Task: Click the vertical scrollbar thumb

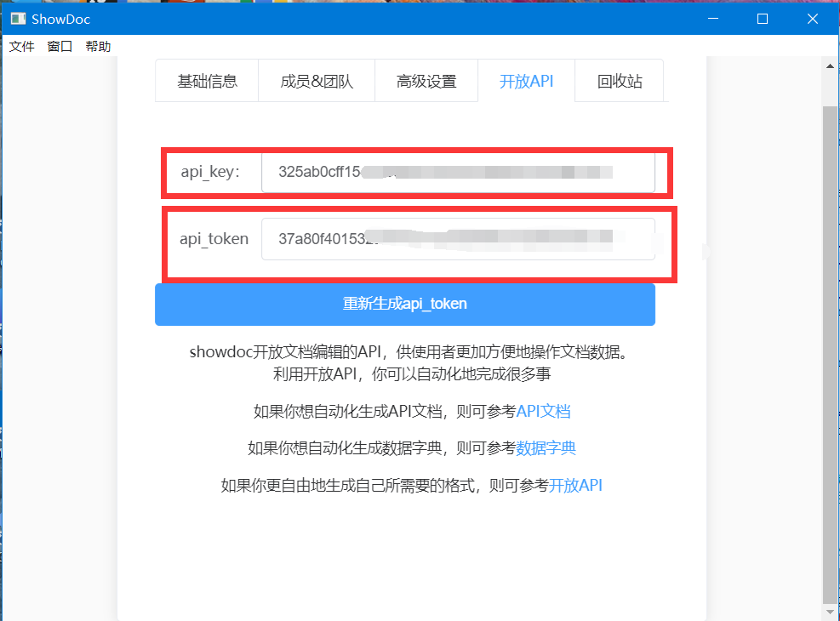Action: 830,354
